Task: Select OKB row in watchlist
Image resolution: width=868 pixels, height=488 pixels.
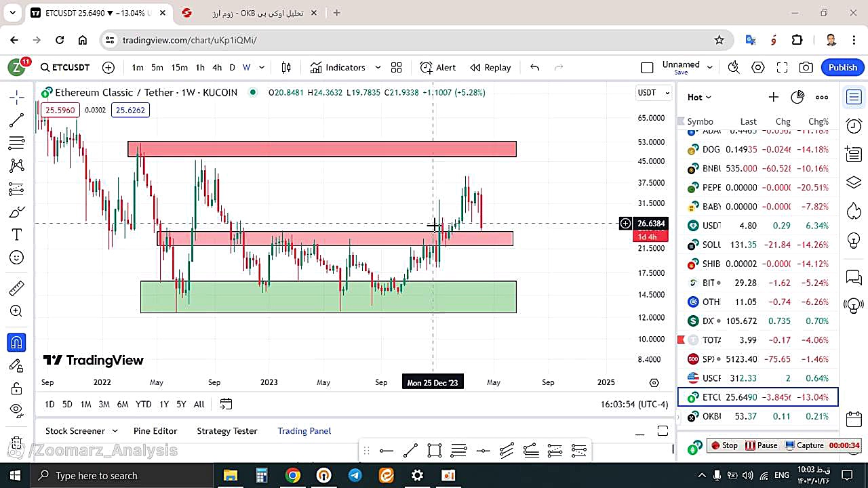Action: (x=758, y=416)
